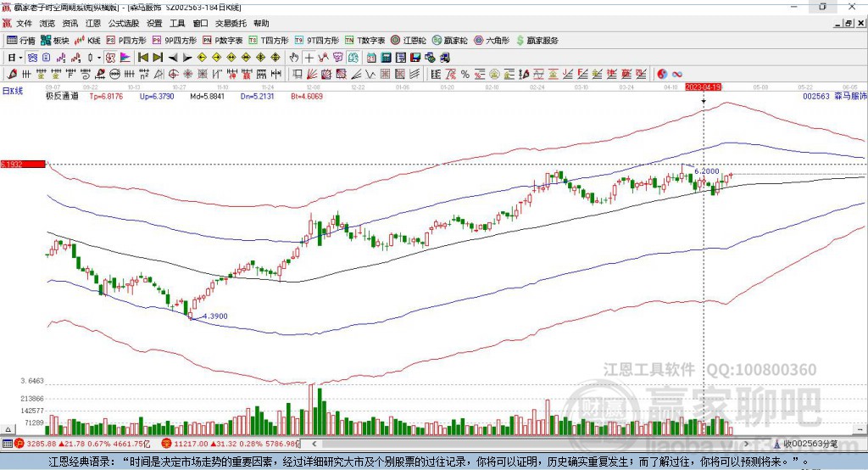The width and height of the screenshot is (868, 470).
Task: Click the red pencil drawing tool
Action: [12, 75]
